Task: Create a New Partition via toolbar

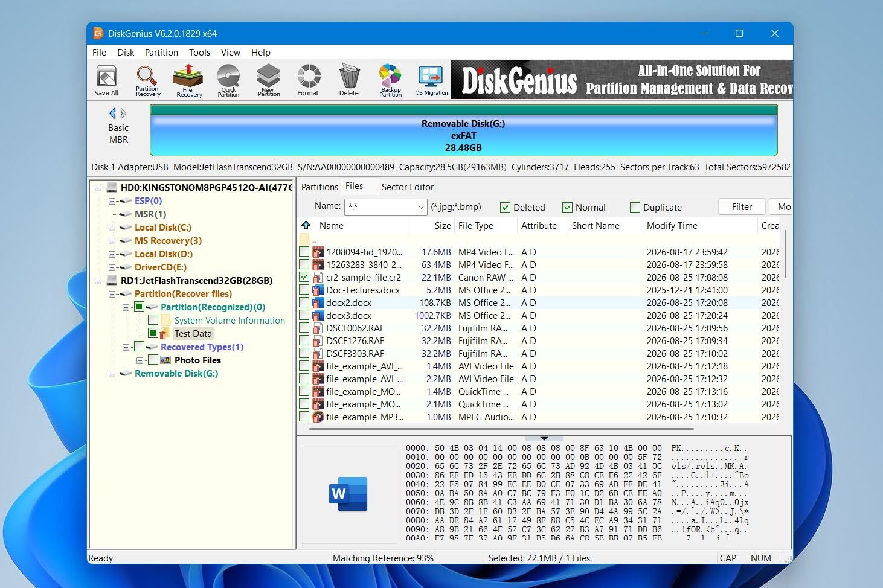Action: coord(269,80)
